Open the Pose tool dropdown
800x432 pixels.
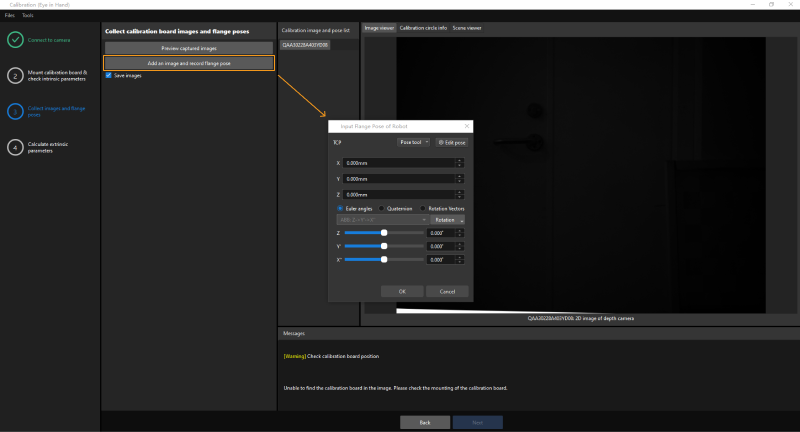413,143
